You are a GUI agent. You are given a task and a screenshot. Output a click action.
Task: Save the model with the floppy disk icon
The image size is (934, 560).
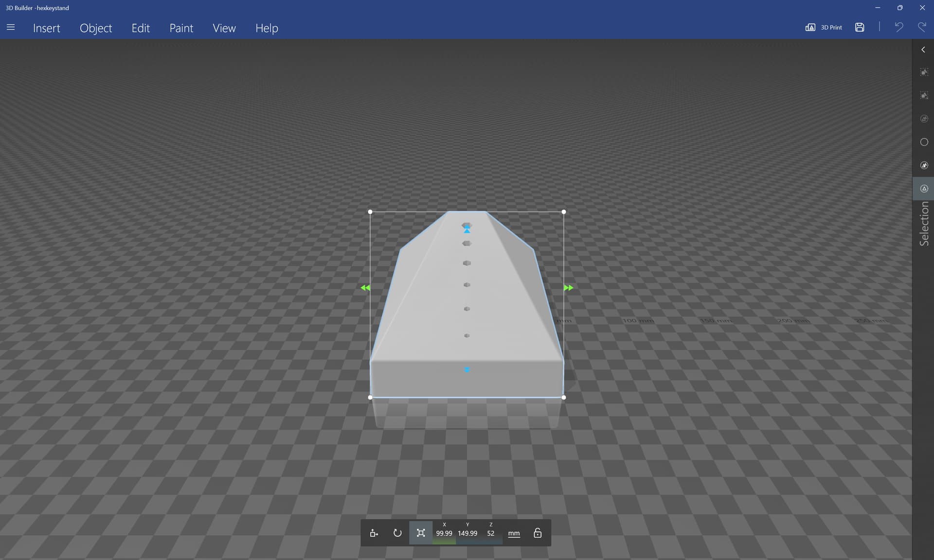pyautogui.click(x=860, y=28)
